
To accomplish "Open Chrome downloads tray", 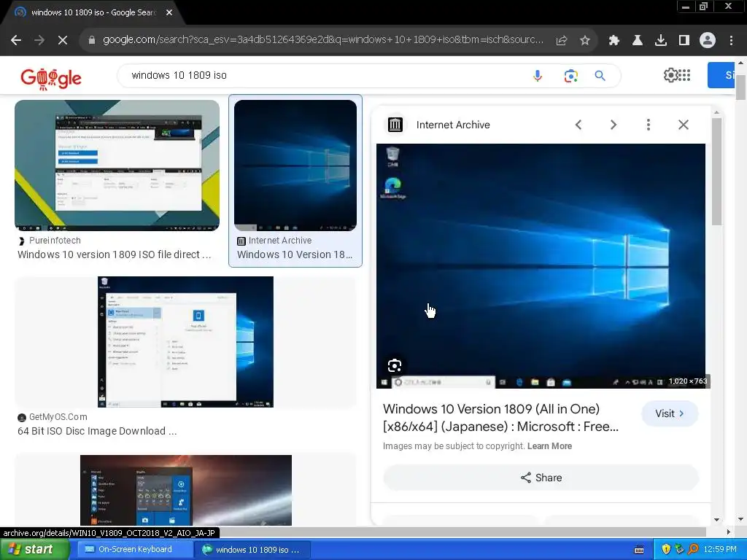I will click(661, 41).
